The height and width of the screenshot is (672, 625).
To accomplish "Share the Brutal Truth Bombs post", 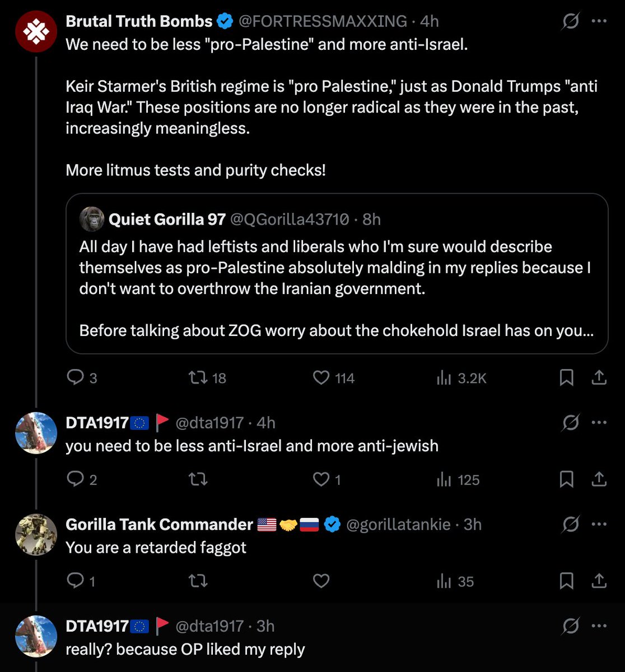I will (599, 378).
